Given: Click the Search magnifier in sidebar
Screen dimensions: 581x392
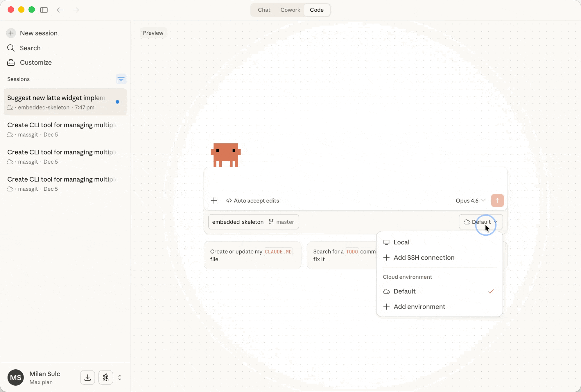Looking at the screenshot, I should 11,48.
